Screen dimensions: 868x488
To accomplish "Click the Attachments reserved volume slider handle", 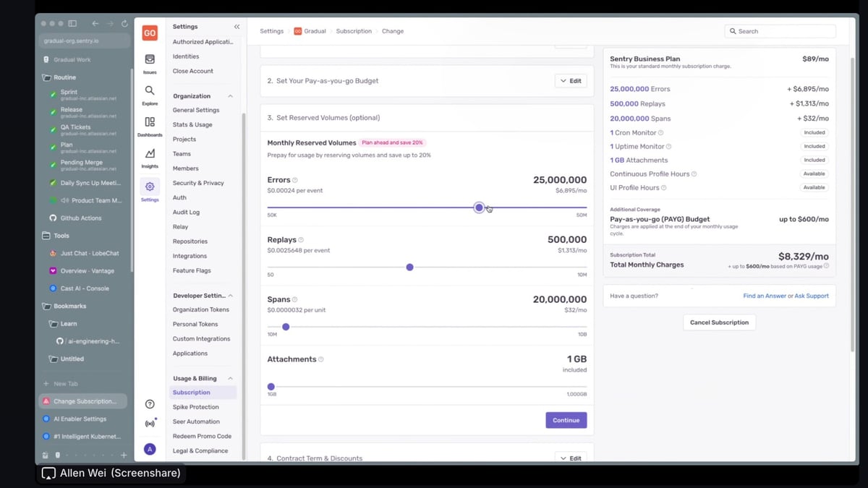I will (271, 387).
